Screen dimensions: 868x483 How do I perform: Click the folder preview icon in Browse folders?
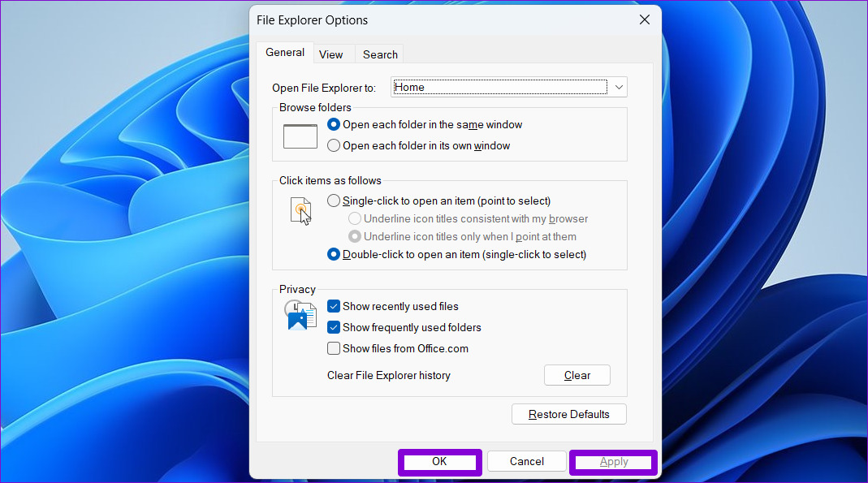click(300, 136)
